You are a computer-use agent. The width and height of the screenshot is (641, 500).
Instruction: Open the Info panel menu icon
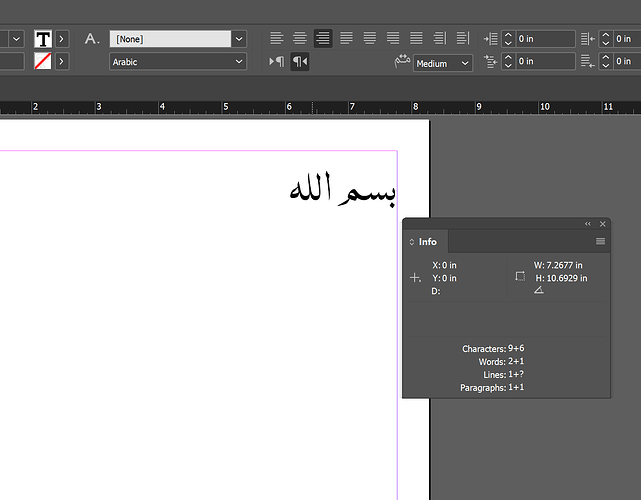click(600, 241)
